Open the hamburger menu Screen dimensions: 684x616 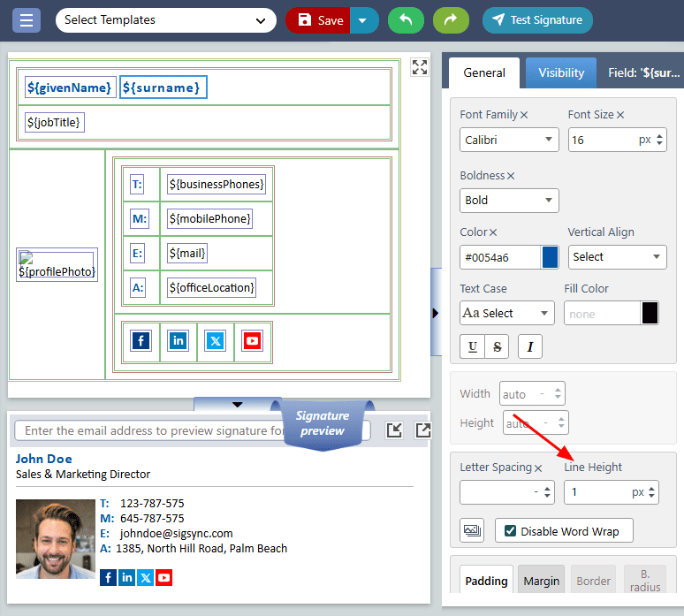coord(26,19)
